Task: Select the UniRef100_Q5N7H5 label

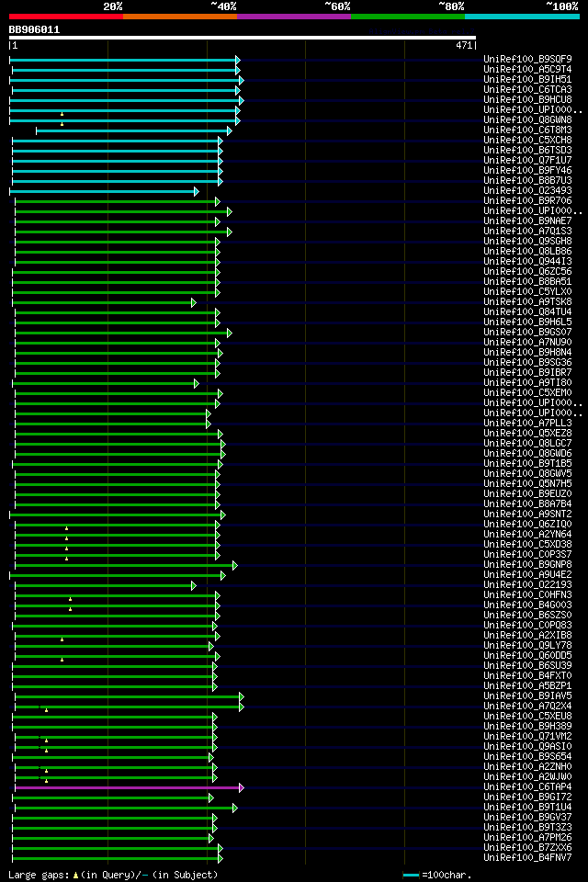Action: pos(527,484)
